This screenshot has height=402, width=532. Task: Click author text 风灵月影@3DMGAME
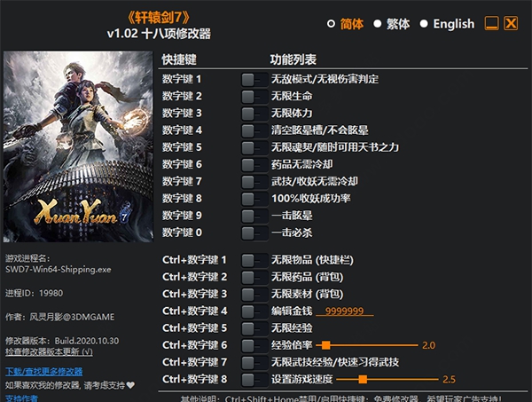73,317
